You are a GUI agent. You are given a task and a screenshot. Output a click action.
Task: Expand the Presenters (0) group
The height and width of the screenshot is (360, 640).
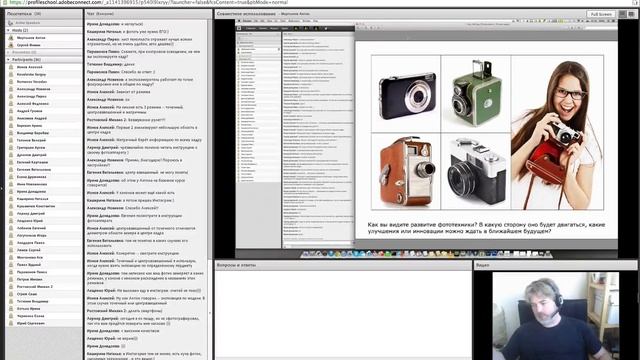8,52
